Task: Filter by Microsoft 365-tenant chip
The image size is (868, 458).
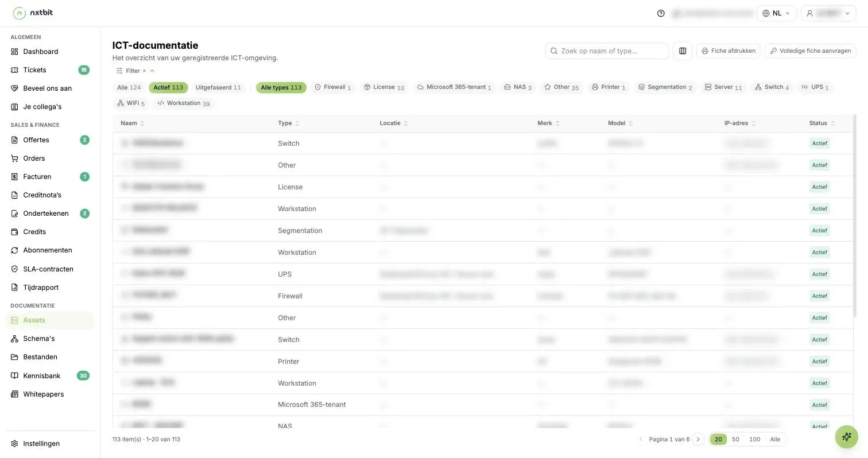Action: (454, 87)
